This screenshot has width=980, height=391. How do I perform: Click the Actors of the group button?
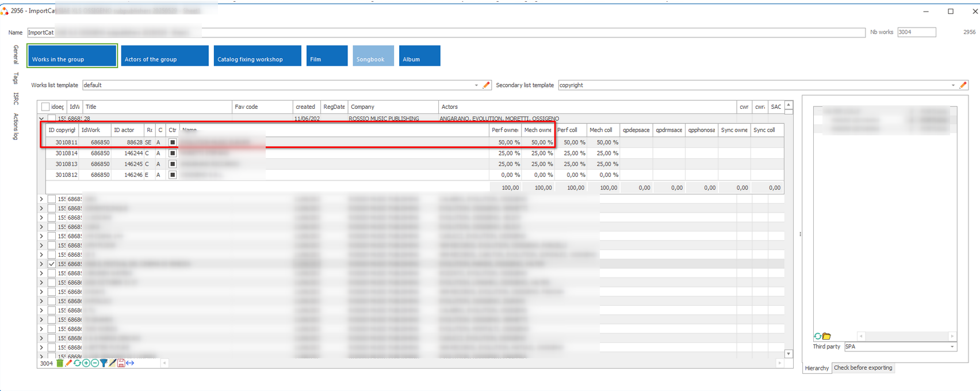tap(164, 56)
